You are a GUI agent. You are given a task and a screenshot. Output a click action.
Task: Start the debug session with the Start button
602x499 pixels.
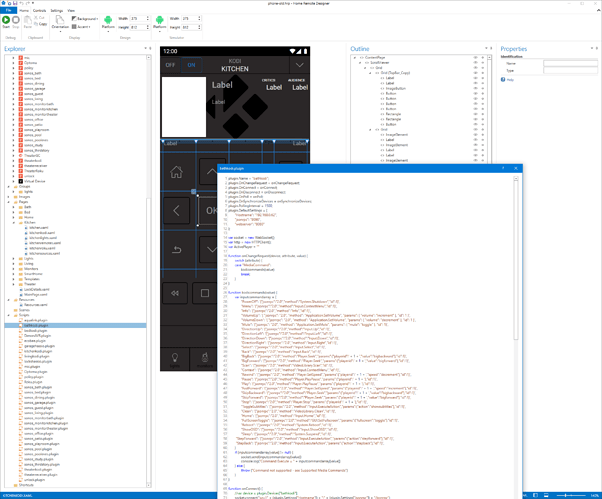click(x=6, y=20)
